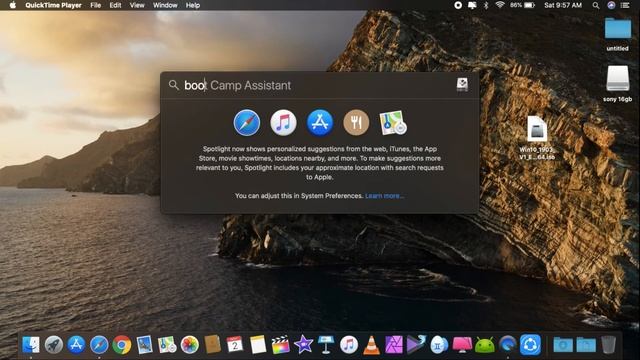Open the Maps suggestion in Spotlight
The height and width of the screenshot is (360, 640).
pyautogui.click(x=393, y=122)
